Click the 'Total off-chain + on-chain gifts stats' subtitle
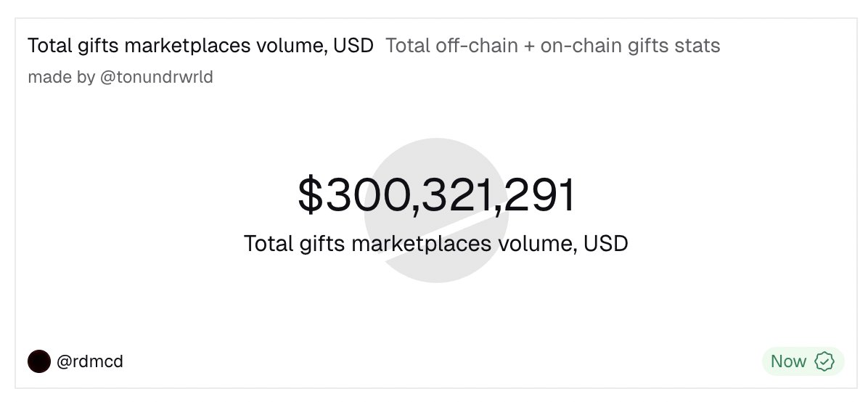This screenshot has width=868, height=402. 552,46
